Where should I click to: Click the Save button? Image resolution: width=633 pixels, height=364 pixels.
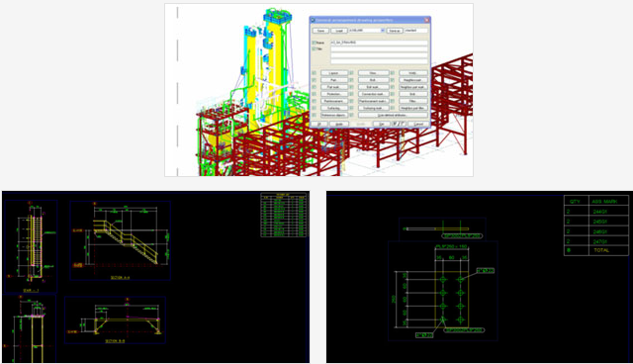tap(320, 31)
